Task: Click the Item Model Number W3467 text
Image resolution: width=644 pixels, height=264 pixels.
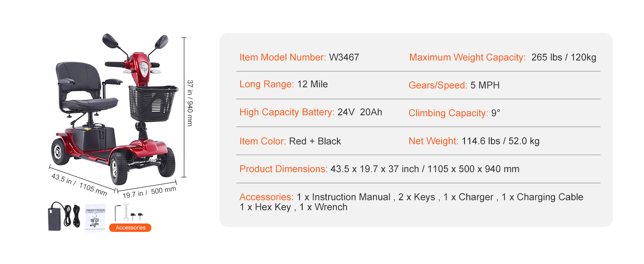Action: tap(299, 57)
